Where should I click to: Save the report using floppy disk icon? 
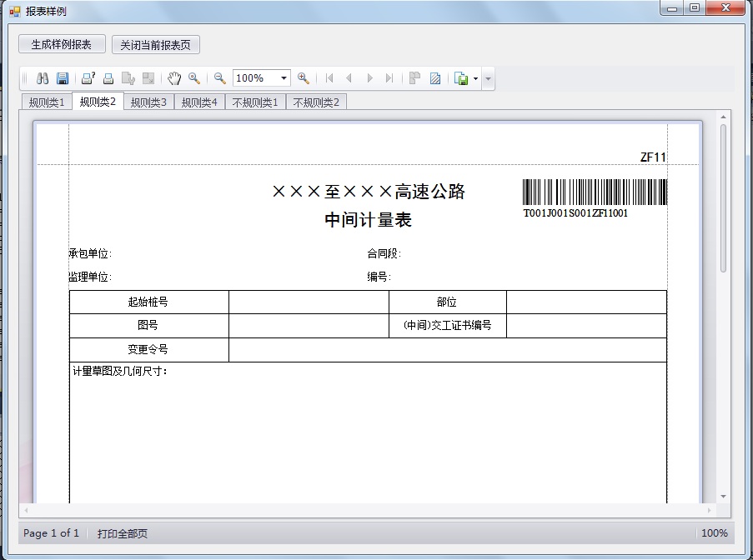[63, 78]
